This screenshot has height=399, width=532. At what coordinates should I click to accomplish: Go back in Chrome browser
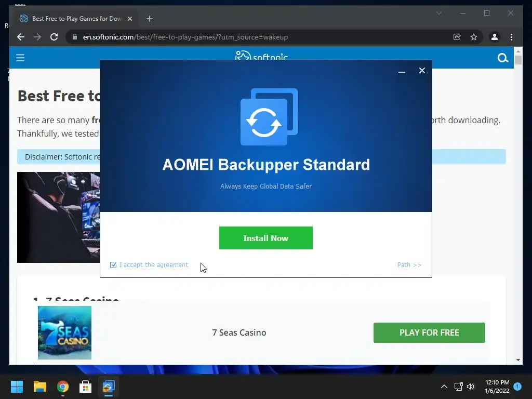click(x=21, y=37)
